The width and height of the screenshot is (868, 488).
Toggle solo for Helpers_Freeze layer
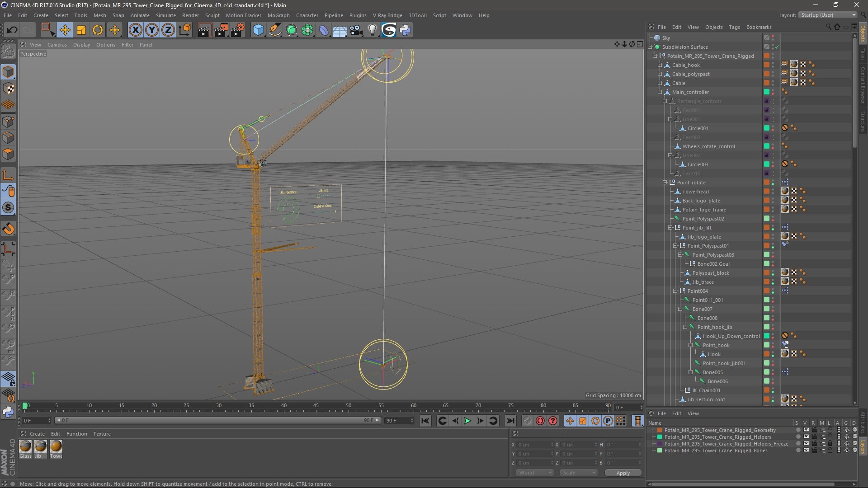click(798, 444)
